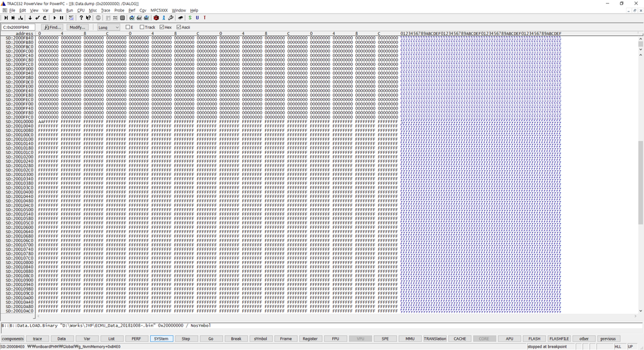This screenshot has width=644, height=350.
Task: Open the Window menu
Action: click(179, 10)
